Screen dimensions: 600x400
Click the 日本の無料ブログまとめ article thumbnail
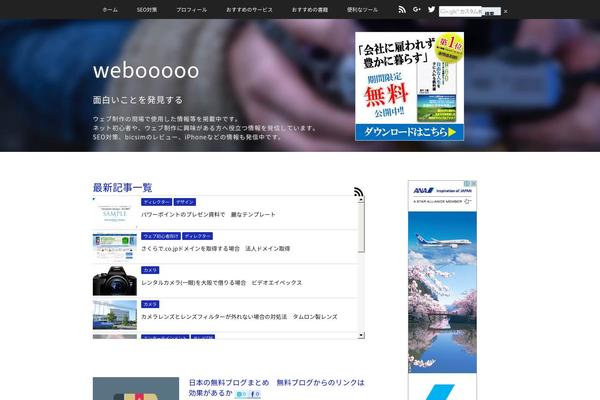pos(136,389)
